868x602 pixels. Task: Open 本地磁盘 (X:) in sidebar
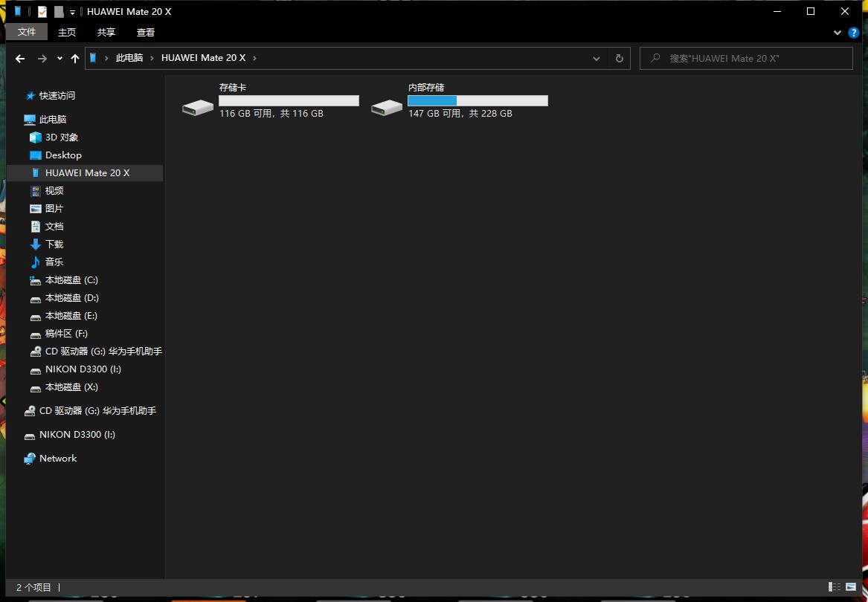click(71, 386)
